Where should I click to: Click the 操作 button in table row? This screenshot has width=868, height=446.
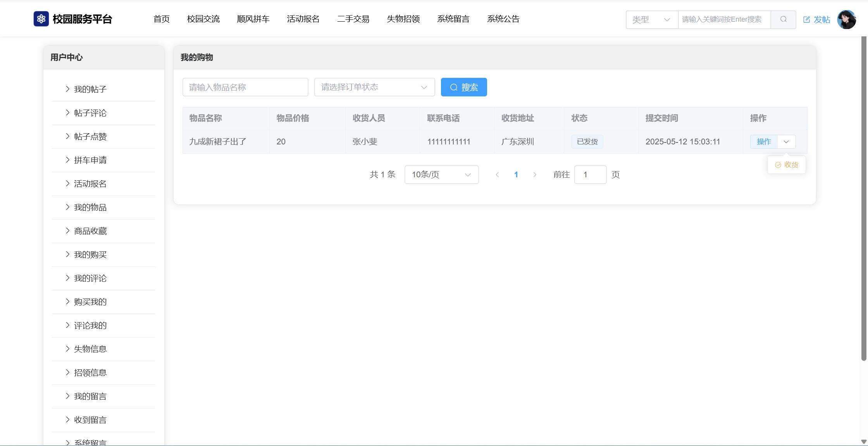(x=763, y=142)
